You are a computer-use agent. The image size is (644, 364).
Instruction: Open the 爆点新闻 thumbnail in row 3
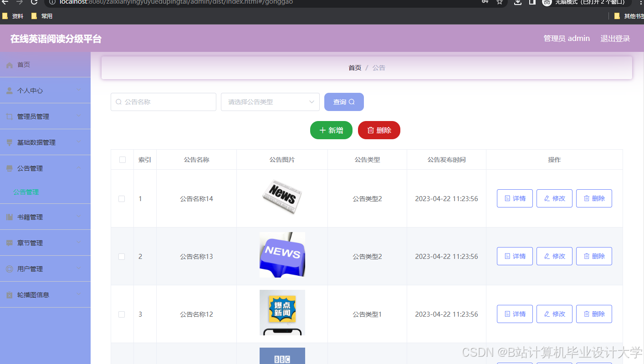pyautogui.click(x=282, y=313)
